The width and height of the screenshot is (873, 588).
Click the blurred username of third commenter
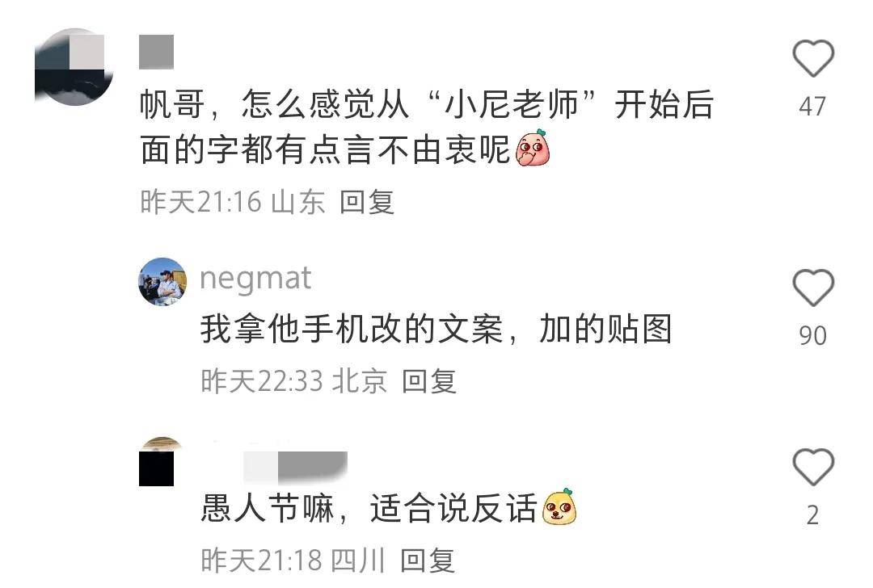pyautogui.click(x=295, y=467)
